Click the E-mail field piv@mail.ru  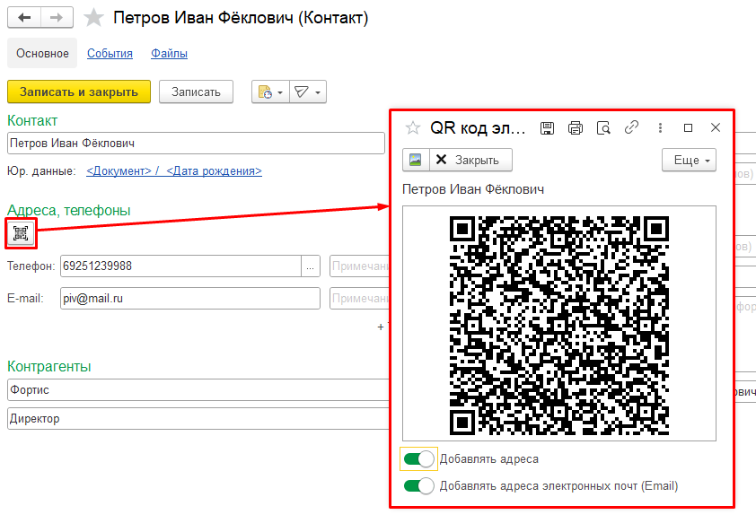pos(190,298)
